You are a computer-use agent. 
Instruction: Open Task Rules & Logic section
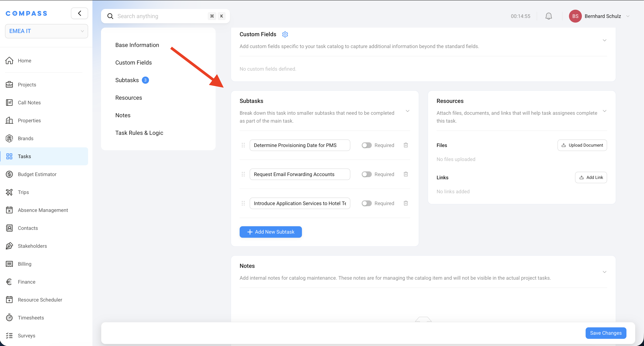139,133
